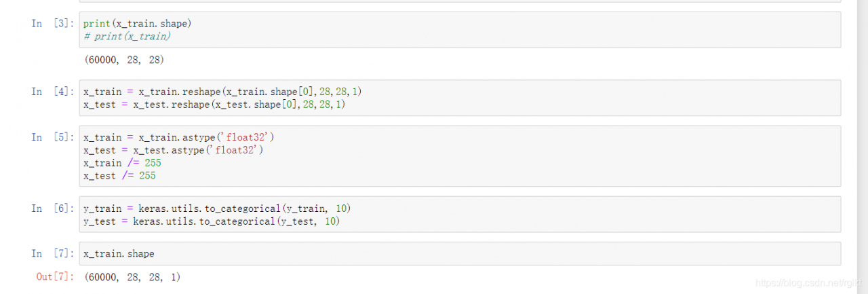Viewport: 868px width, 294px height.
Task: Click the In [7] cell prompt
Action: click(53, 253)
